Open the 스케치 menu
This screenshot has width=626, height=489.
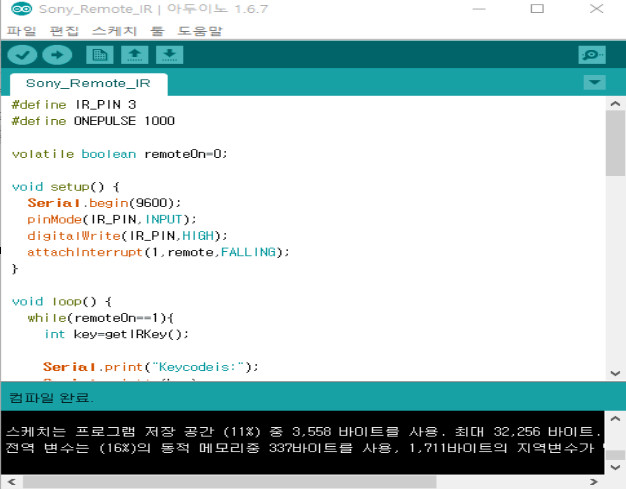click(113, 31)
